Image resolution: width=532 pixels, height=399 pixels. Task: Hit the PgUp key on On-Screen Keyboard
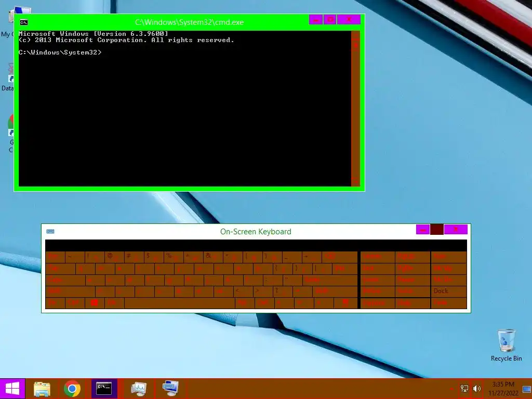click(413, 257)
